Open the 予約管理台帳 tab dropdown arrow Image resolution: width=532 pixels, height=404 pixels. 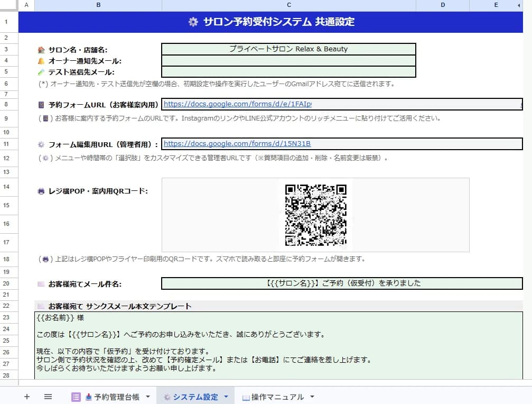click(148, 397)
